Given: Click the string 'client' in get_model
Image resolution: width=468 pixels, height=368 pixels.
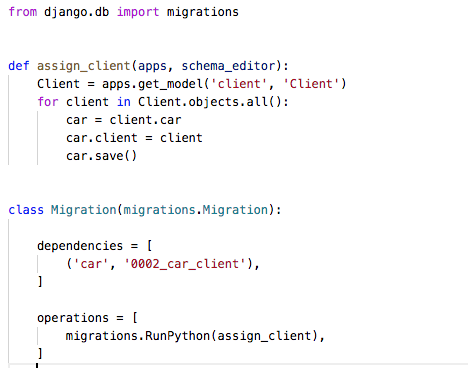Looking at the screenshot, I should coord(239,84).
